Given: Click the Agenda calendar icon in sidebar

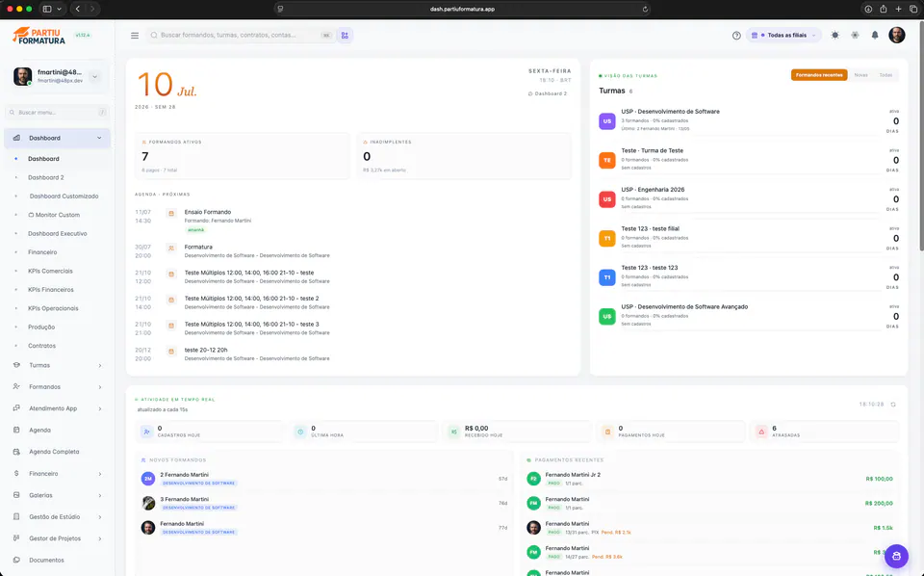Looking at the screenshot, I should pos(16,430).
